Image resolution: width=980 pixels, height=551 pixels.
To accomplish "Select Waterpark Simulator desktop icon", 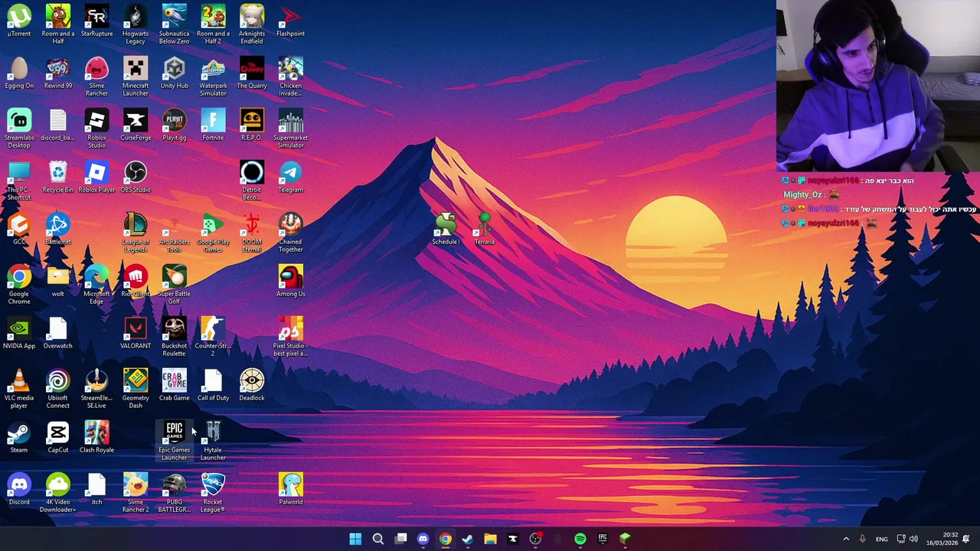I will pos(213,77).
